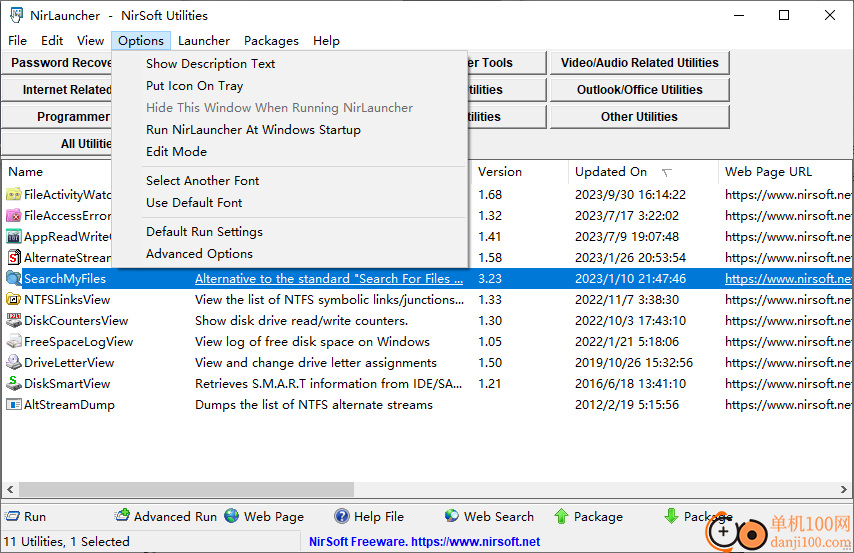The width and height of the screenshot is (854, 553).
Task: Click the Help File question-mark icon
Action: [341, 516]
